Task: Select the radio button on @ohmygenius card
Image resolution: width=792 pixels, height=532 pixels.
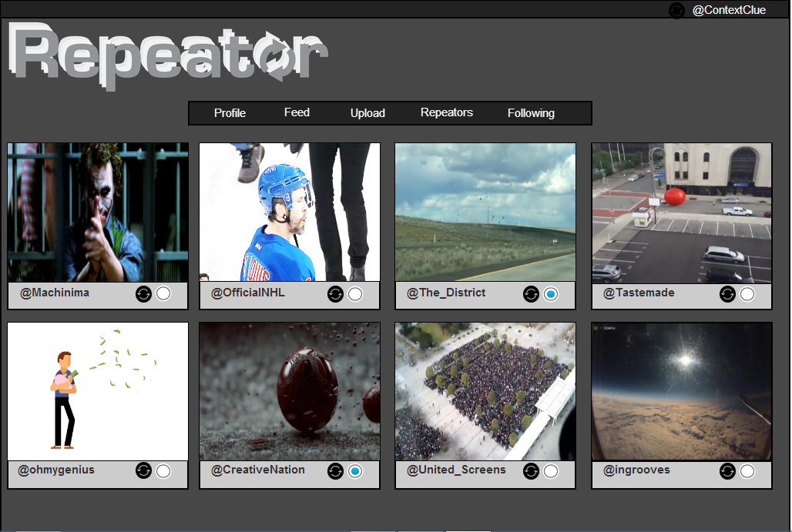Action: pyautogui.click(x=163, y=471)
